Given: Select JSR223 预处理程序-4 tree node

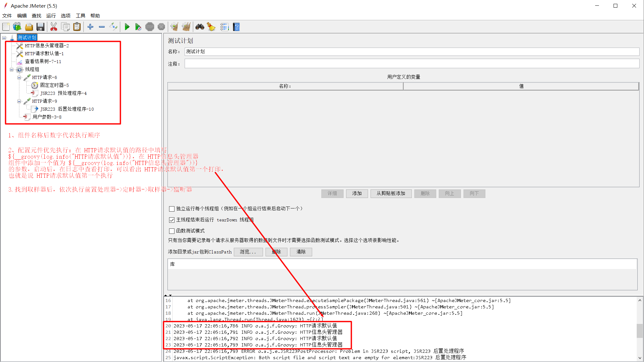Looking at the screenshot, I should coord(63,93).
